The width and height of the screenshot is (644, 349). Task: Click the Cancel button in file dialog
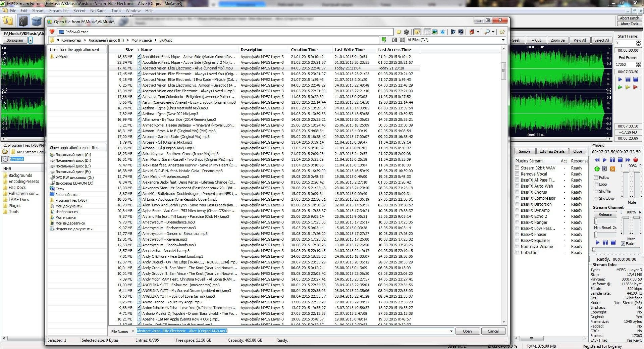(493, 331)
